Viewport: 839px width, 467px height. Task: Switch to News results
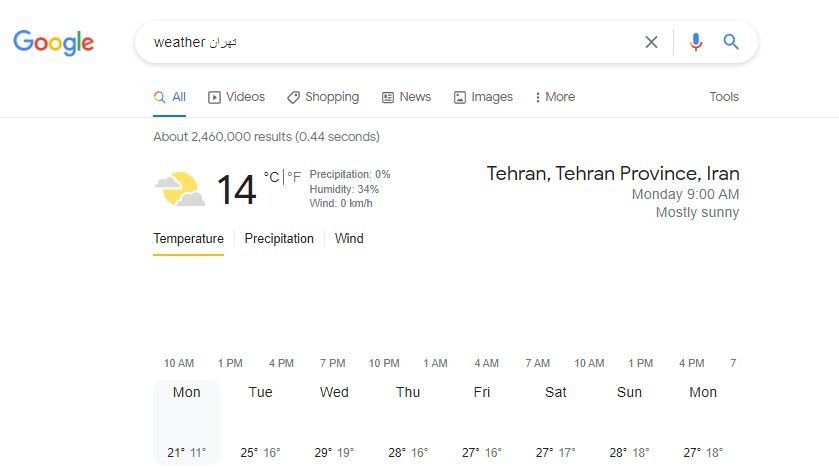click(x=406, y=97)
